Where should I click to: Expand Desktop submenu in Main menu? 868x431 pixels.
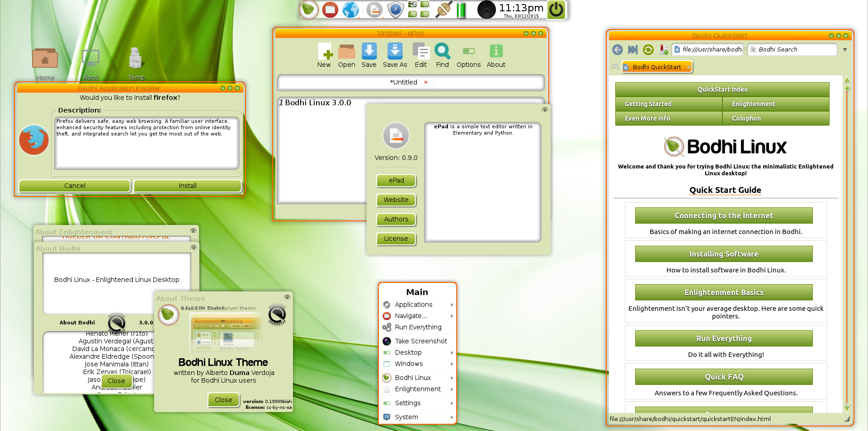(x=417, y=352)
